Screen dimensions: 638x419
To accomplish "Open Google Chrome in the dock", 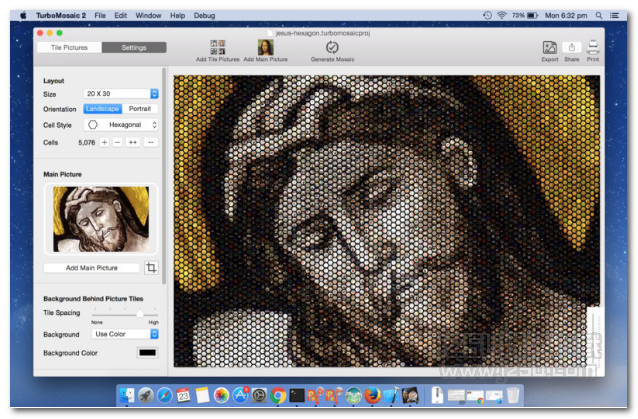I will 278,395.
